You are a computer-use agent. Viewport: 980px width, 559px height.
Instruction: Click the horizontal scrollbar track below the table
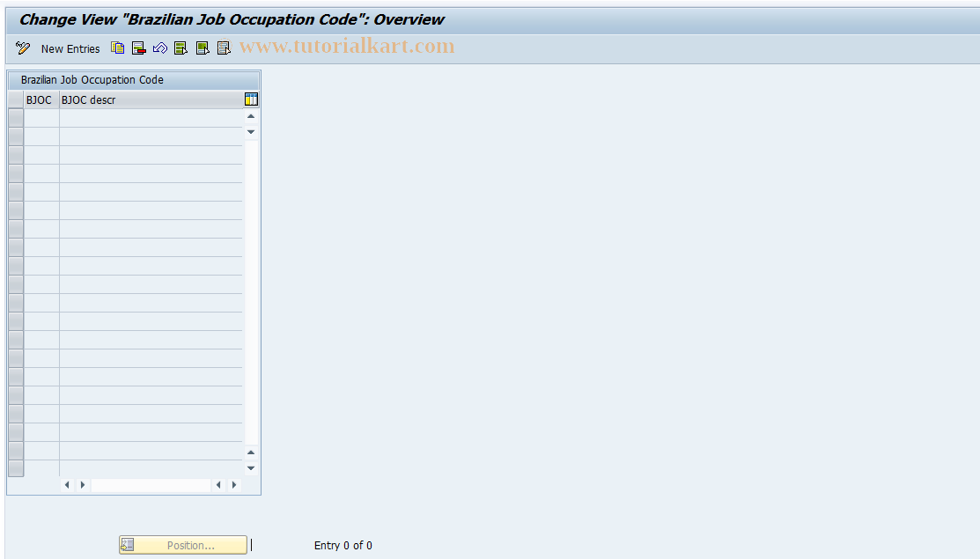pos(151,485)
